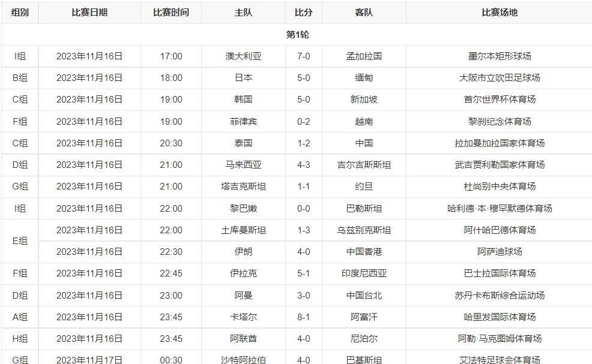
Task: Select the E组 group label cell
Action: pyautogui.click(x=19, y=241)
